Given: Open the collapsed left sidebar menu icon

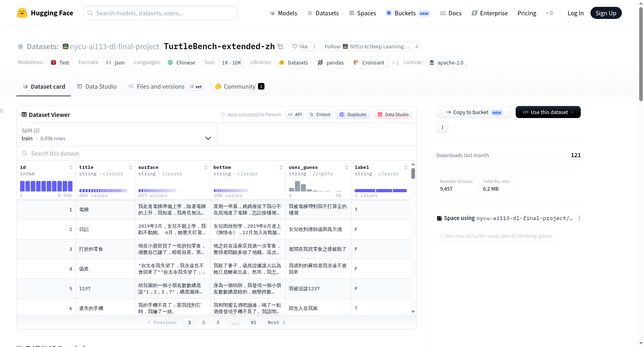Looking at the screenshot, I should coord(2,111).
